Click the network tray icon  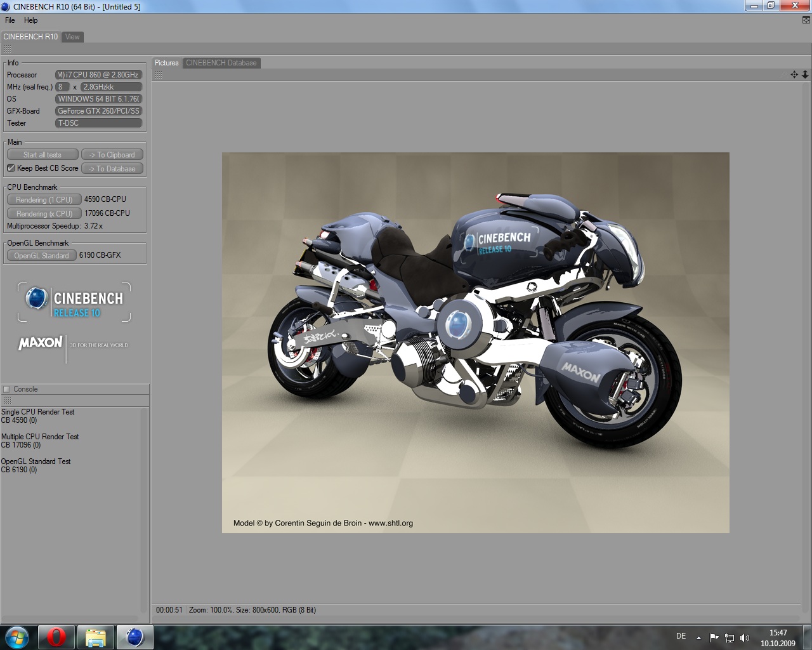pos(730,638)
